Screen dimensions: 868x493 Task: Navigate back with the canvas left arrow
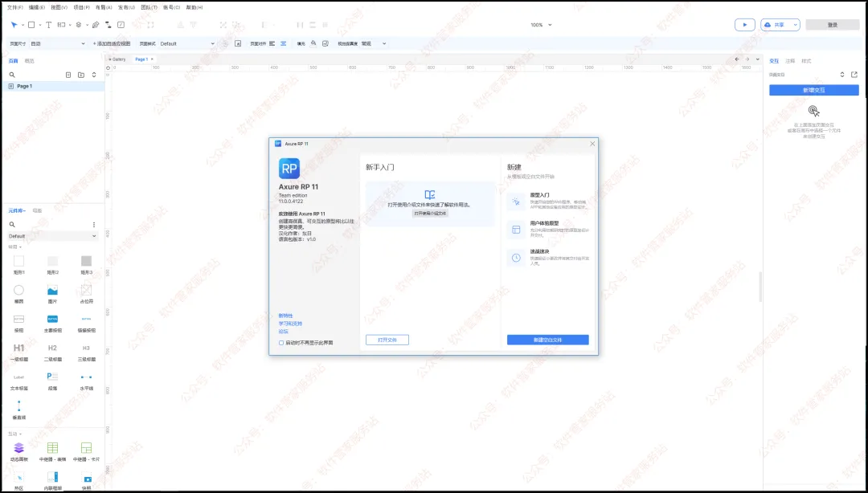[737, 59]
